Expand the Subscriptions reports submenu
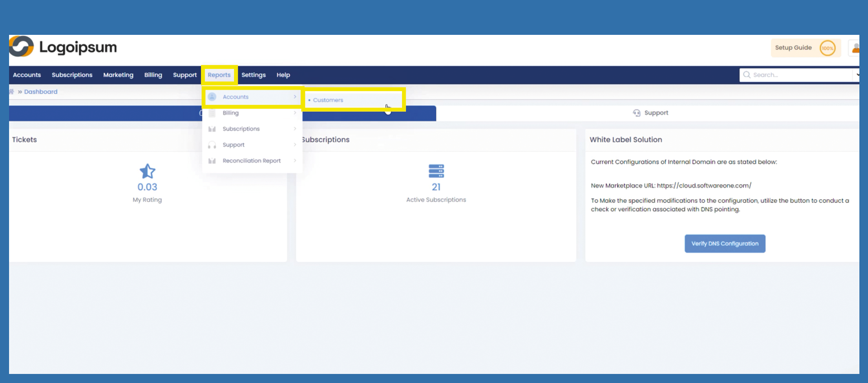The height and width of the screenshot is (383, 868). click(x=252, y=129)
